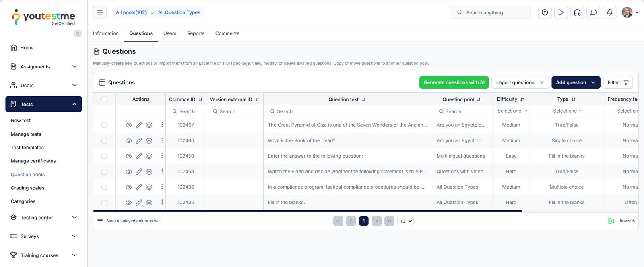Screen dimensions: 644x267
Task: Open the rows-per-page dropdown showing 10
Action: pos(405,221)
